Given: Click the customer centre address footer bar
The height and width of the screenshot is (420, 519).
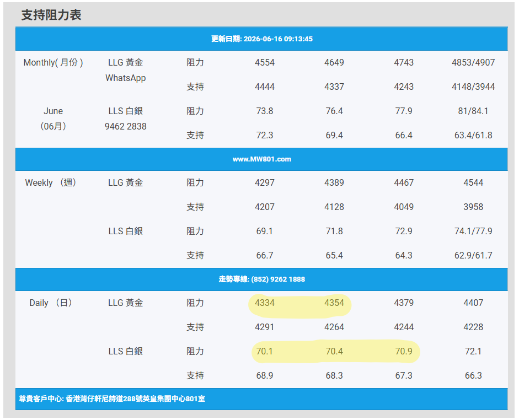Looking at the screenshot, I should 261,399.
